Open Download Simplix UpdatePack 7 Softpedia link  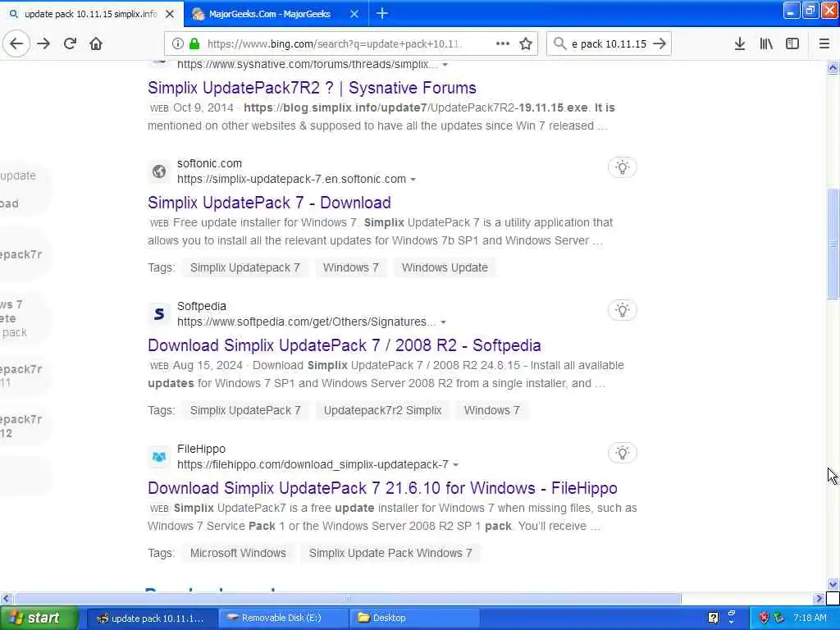click(x=345, y=345)
